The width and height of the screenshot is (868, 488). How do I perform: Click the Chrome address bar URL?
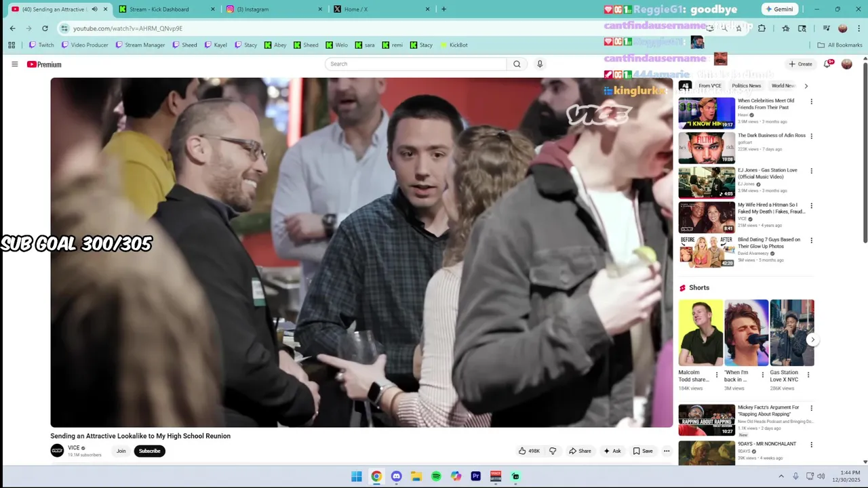coord(128,28)
